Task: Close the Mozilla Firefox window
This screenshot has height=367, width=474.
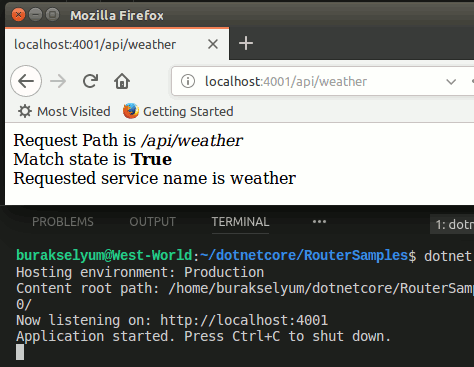Action: 18,15
